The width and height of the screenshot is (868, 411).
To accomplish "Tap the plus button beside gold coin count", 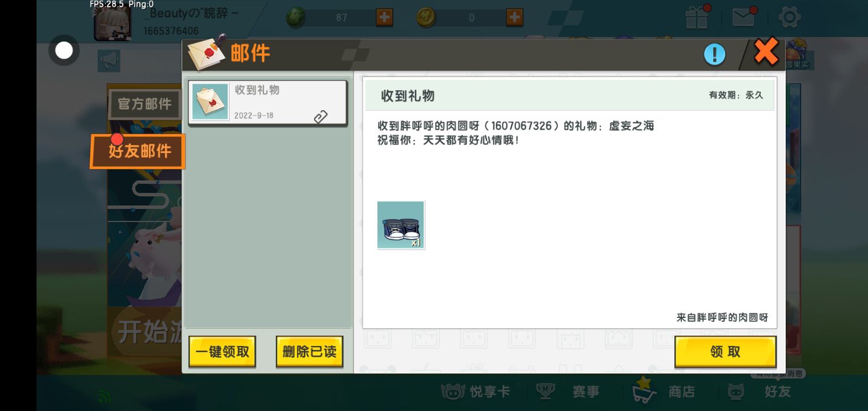I will point(515,17).
